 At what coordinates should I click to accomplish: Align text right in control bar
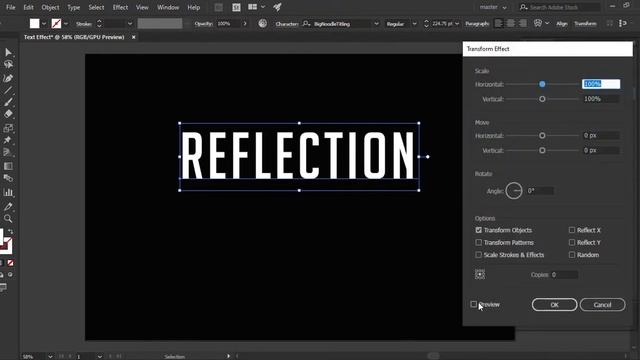click(522, 24)
